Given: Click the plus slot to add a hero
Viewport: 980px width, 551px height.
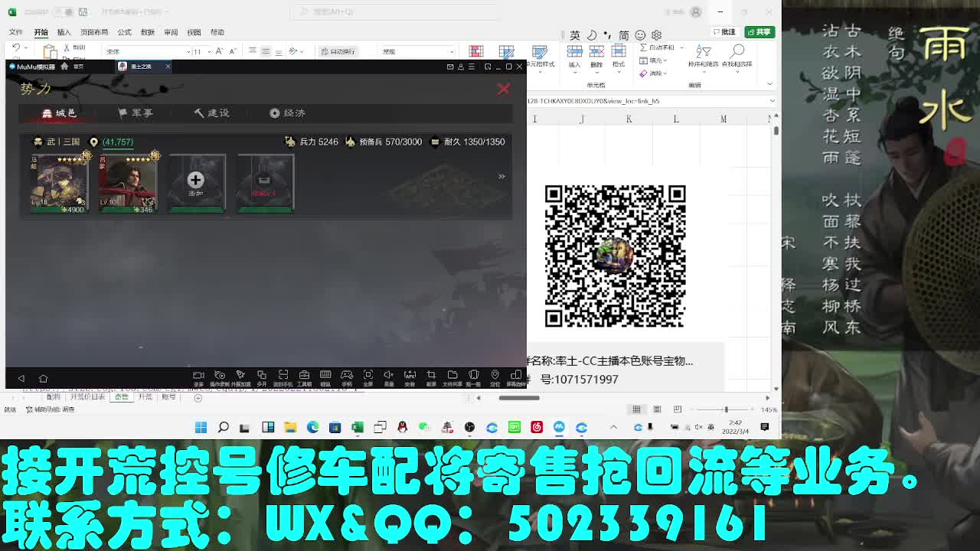Looking at the screenshot, I should click(x=196, y=180).
